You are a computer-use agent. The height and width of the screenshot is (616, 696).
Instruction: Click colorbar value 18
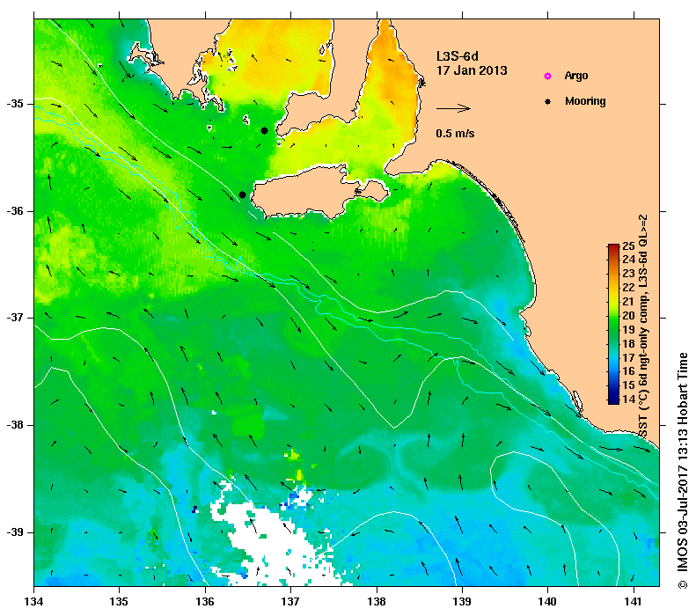point(628,343)
